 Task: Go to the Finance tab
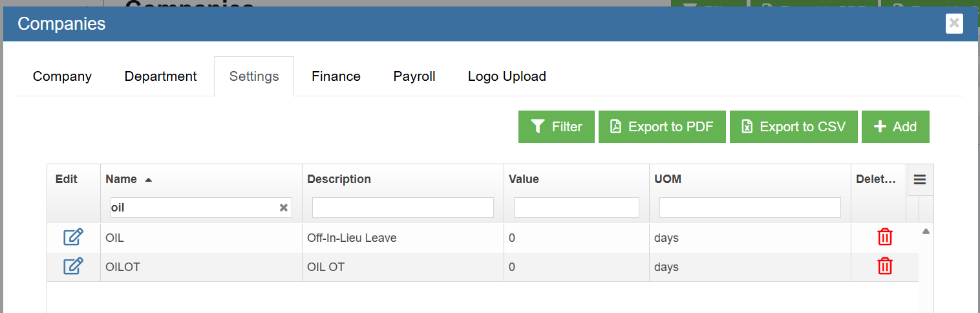336,76
